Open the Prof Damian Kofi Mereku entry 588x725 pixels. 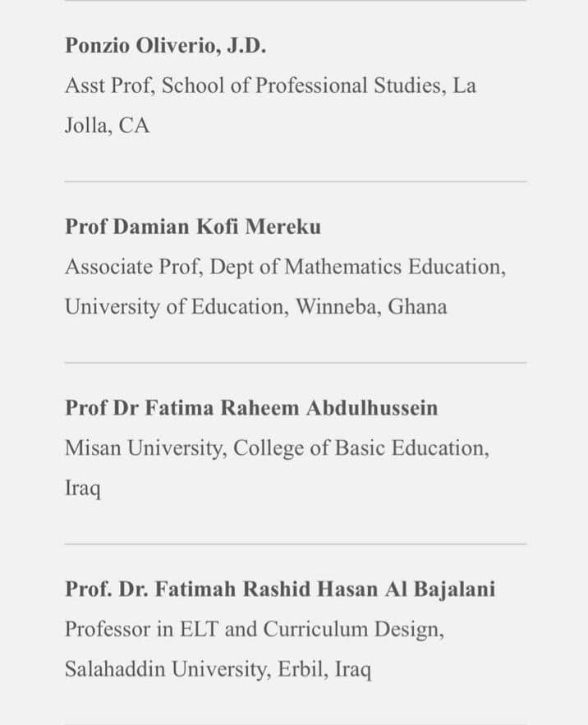(x=193, y=227)
